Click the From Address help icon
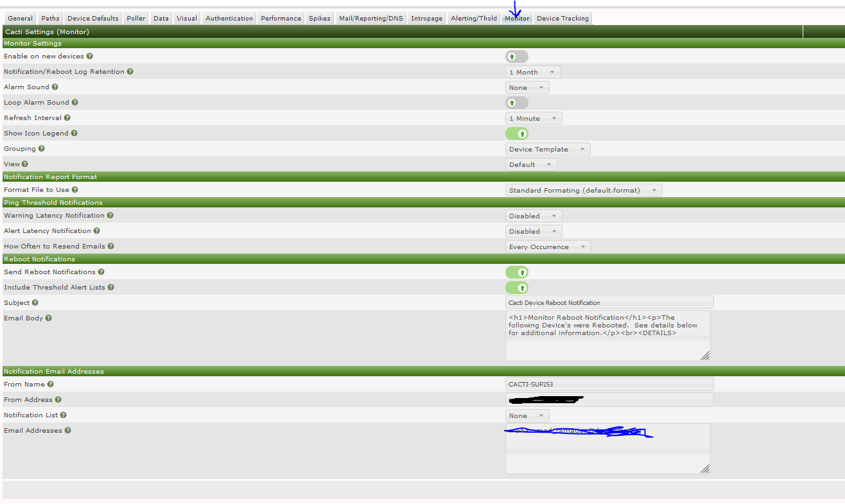The image size is (845, 504). (58, 400)
